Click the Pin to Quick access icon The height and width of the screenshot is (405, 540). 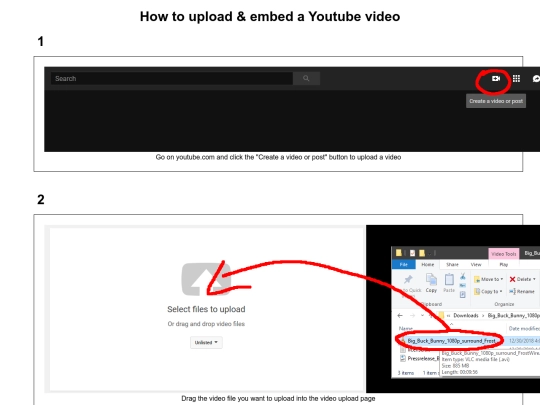pyautogui.click(x=408, y=279)
